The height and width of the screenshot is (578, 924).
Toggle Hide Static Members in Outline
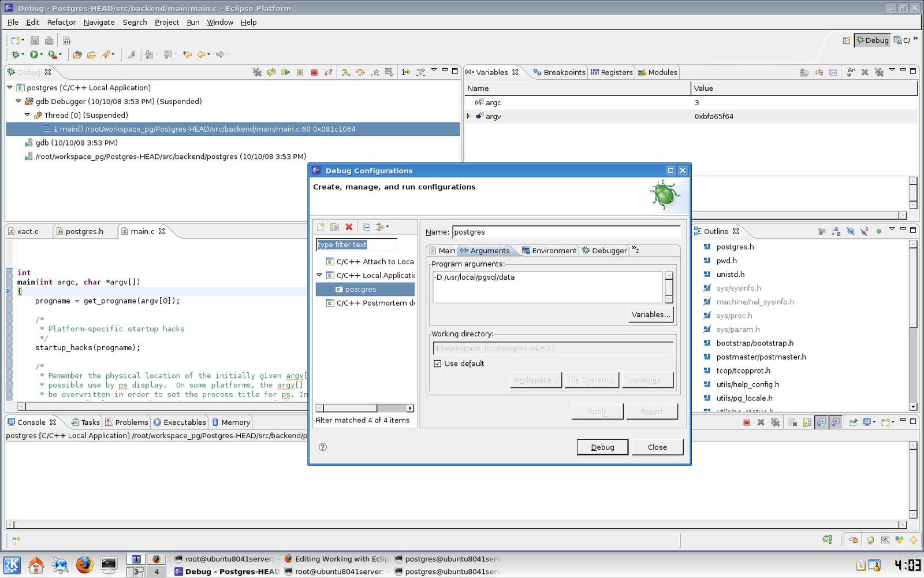864,231
